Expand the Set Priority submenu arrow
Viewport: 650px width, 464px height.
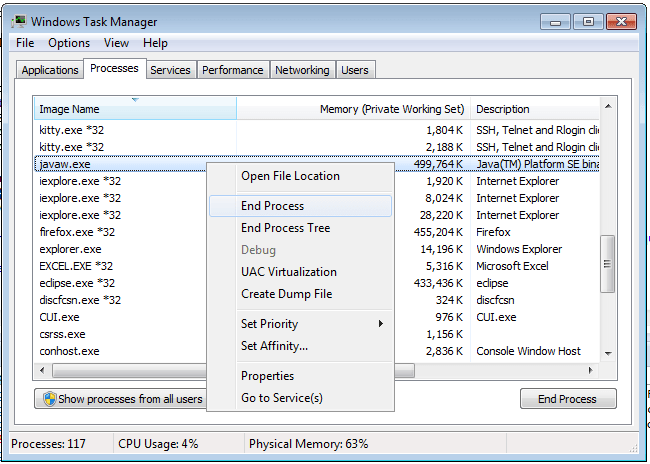[x=380, y=324]
